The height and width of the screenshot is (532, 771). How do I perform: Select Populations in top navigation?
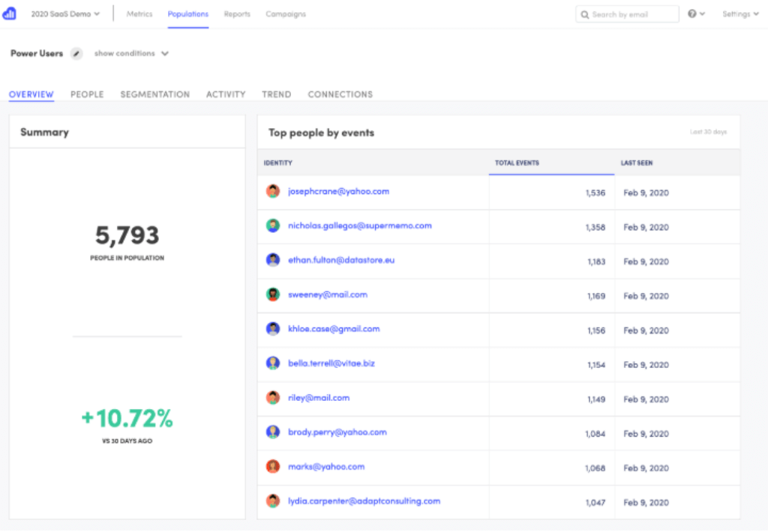tap(187, 14)
